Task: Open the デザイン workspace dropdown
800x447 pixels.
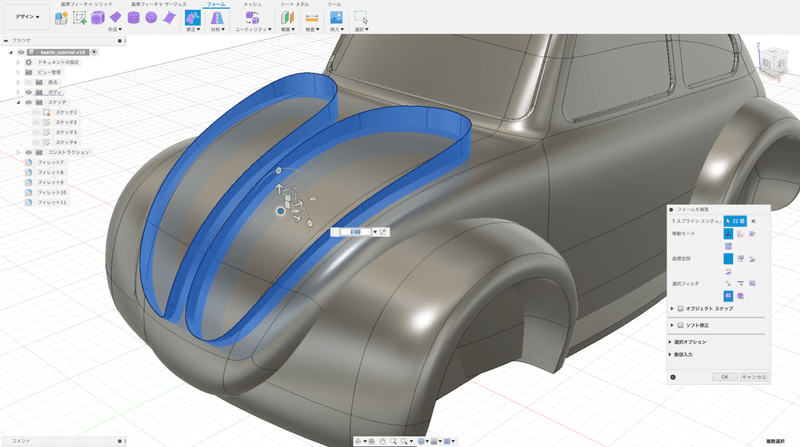Action: point(27,17)
